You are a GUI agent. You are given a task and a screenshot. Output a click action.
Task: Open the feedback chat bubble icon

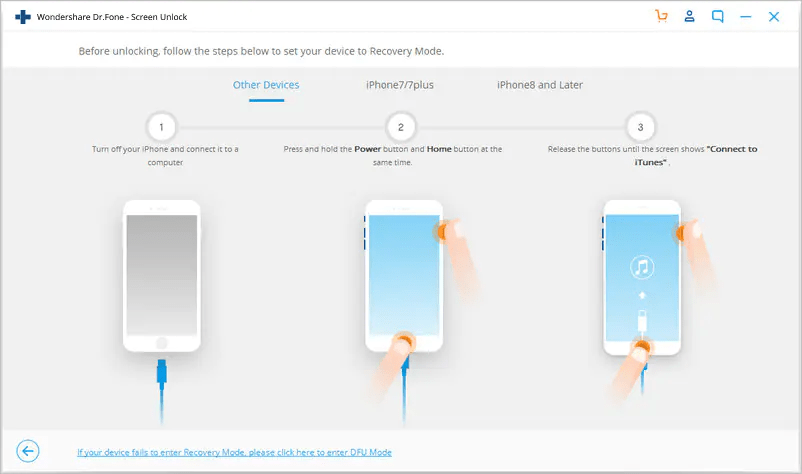pos(717,17)
